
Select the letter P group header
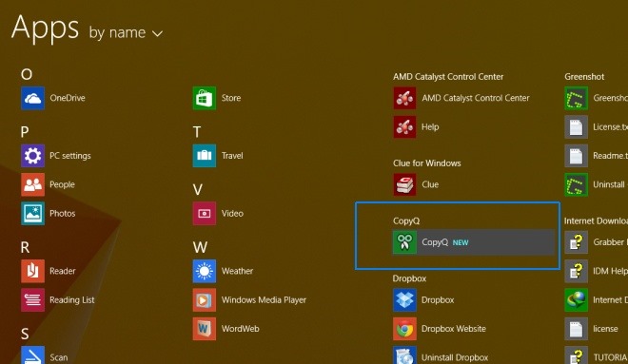(25, 131)
